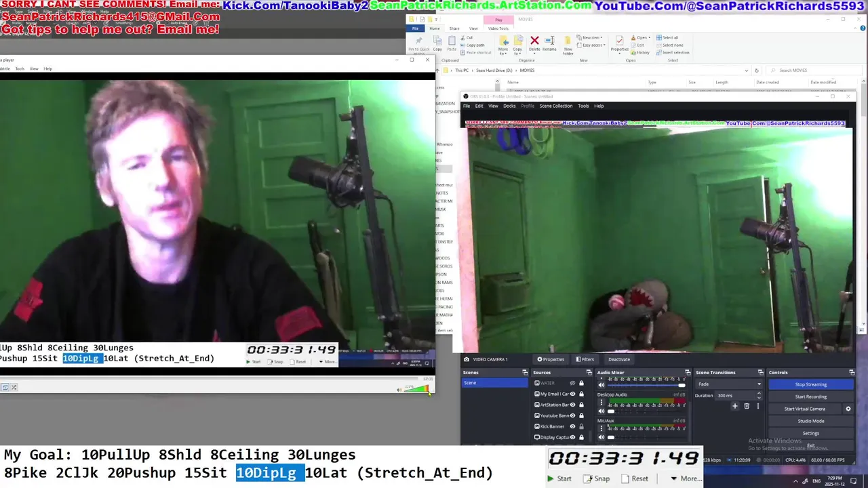Mute Mic/Aux speaker icon
This screenshot has width=868, height=488.
pyautogui.click(x=601, y=437)
